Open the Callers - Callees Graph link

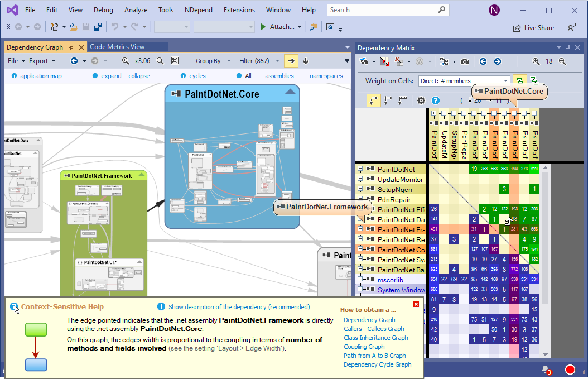coord(374,329)
